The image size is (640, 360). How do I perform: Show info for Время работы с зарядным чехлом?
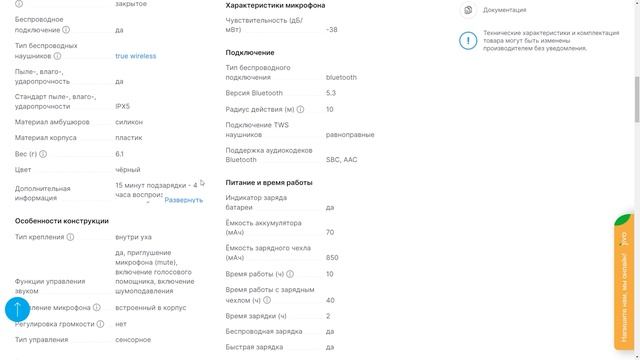267,300
